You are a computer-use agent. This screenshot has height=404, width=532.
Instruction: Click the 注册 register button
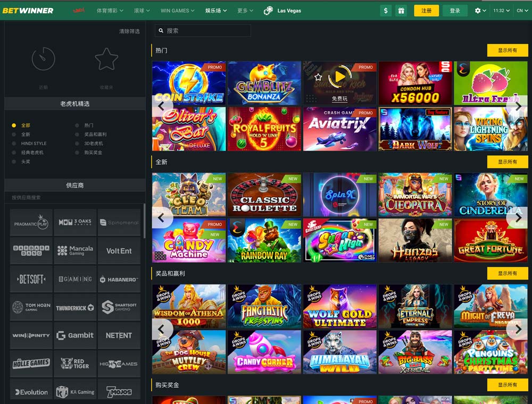pos(427,11)
